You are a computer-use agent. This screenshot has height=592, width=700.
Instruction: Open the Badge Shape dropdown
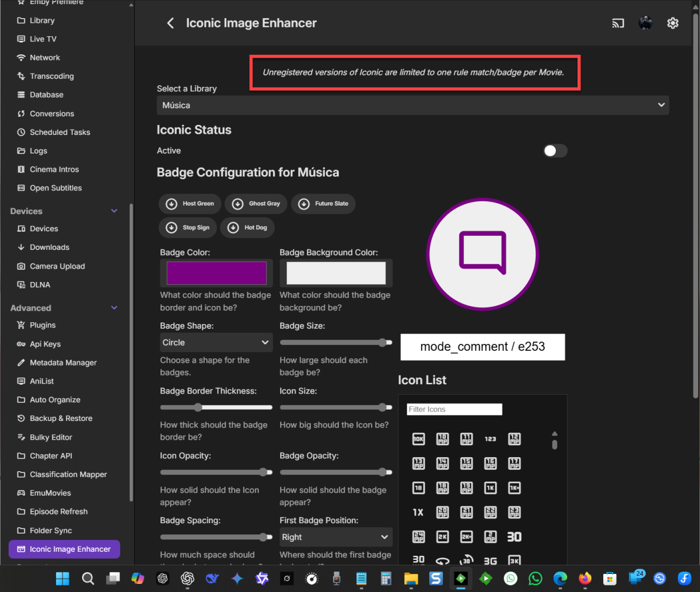tap(216, 343)
